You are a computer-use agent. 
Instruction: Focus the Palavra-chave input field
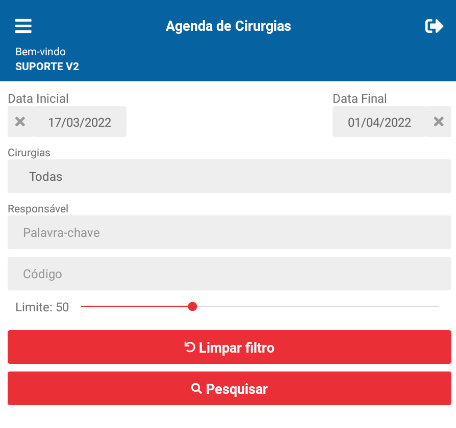[x=229, y=232]
